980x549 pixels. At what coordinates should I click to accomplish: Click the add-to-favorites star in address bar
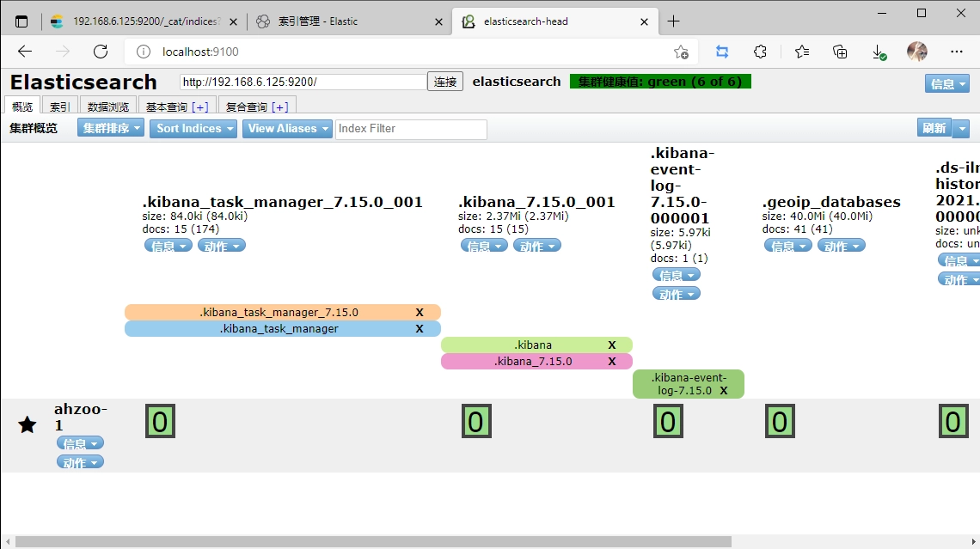[x=681, y=52]
